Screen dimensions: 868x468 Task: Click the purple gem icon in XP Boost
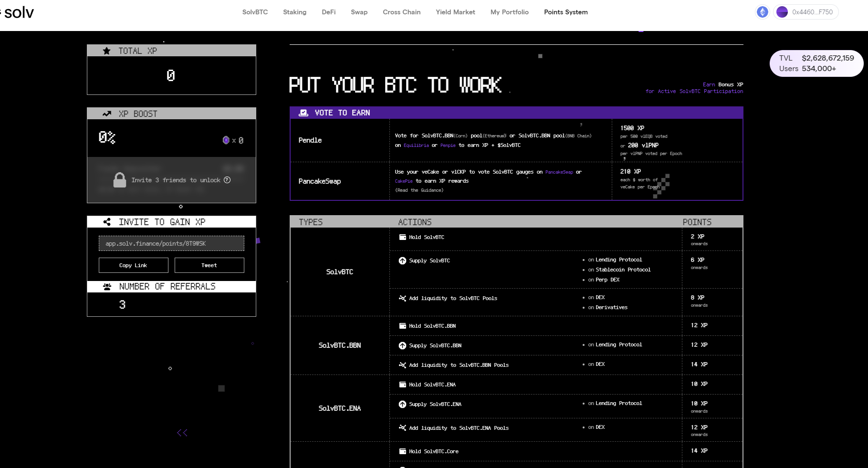pos(226,140)
